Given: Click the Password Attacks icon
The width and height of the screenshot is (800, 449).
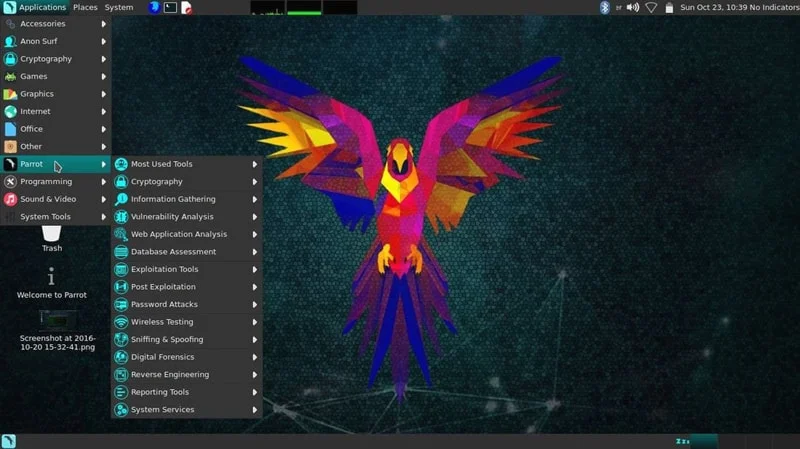Looking at the screenshot, I should 121,304.
